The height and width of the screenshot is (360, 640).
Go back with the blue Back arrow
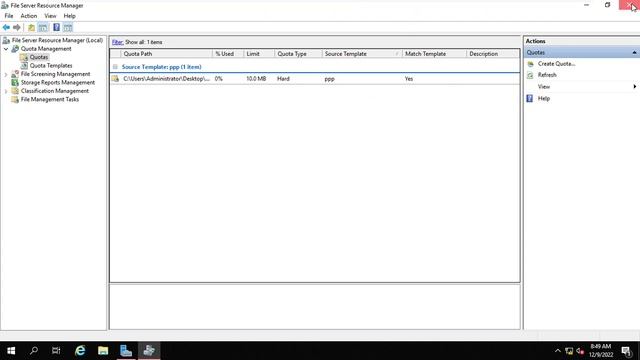click(6, 27)
